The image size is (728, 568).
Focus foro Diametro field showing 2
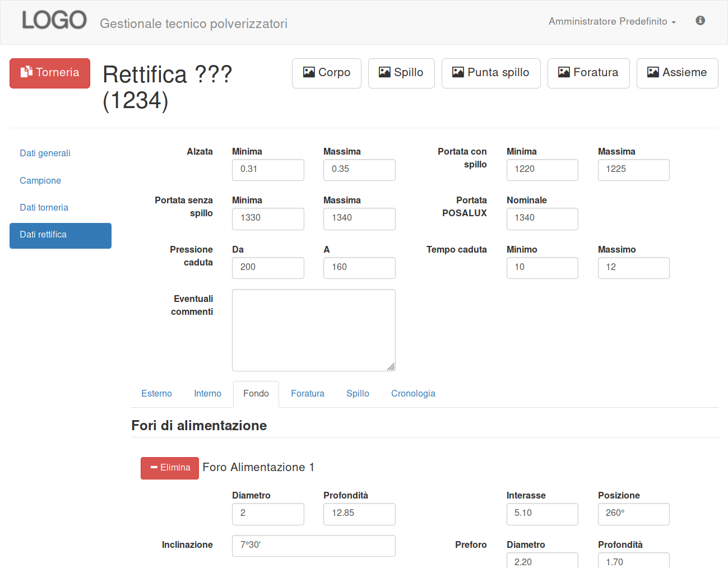pos(268,514)
